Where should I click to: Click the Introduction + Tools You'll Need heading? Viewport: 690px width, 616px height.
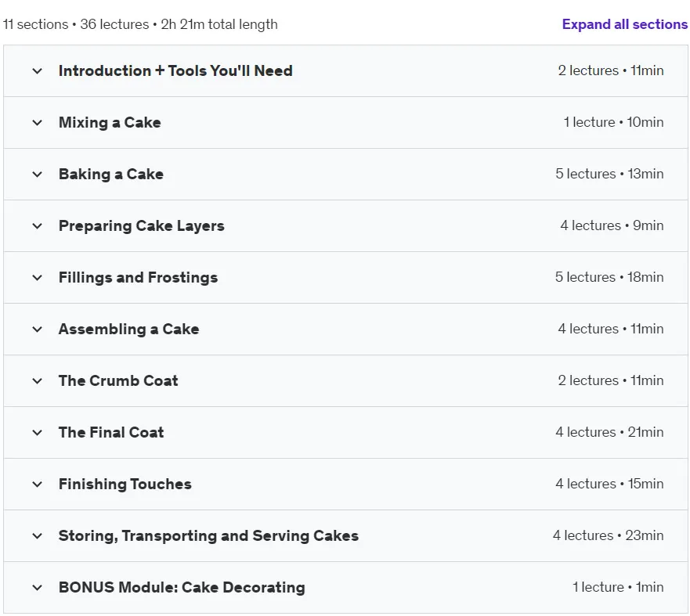pyautogui.click(x=175, y=70)
